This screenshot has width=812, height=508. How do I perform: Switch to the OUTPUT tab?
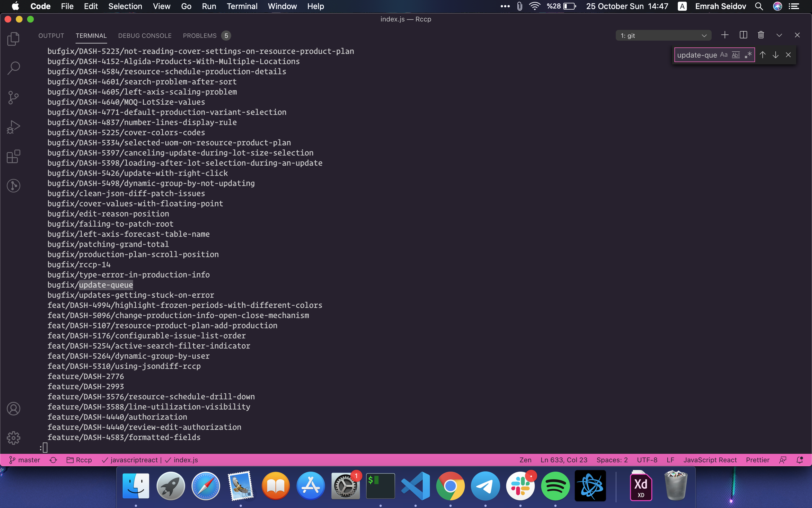(x=51, y=36)
